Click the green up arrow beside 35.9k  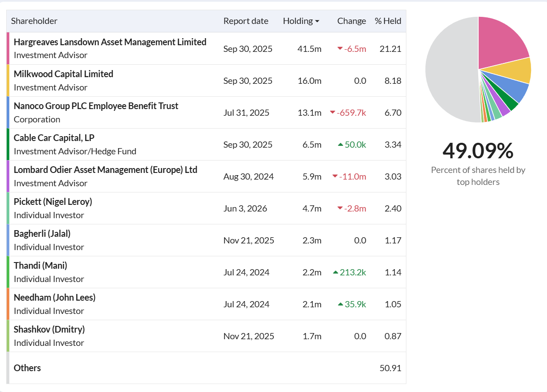[x=341, y=304]
